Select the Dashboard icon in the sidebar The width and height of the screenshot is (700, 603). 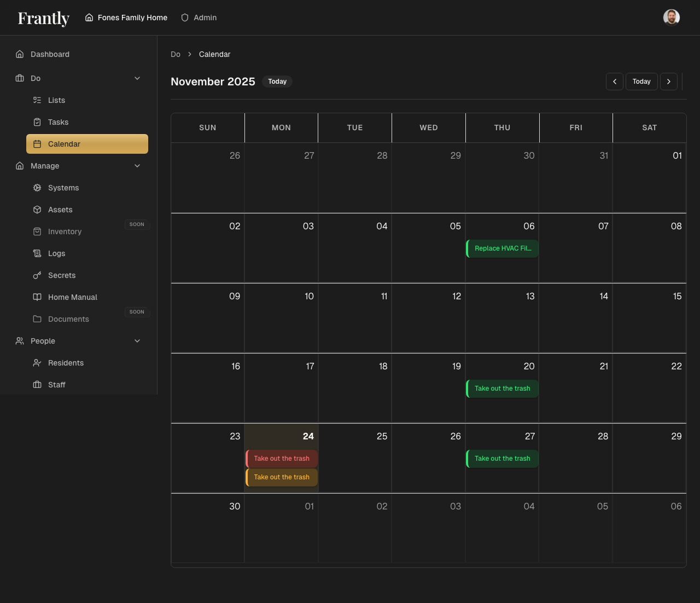tap(20, 54)
